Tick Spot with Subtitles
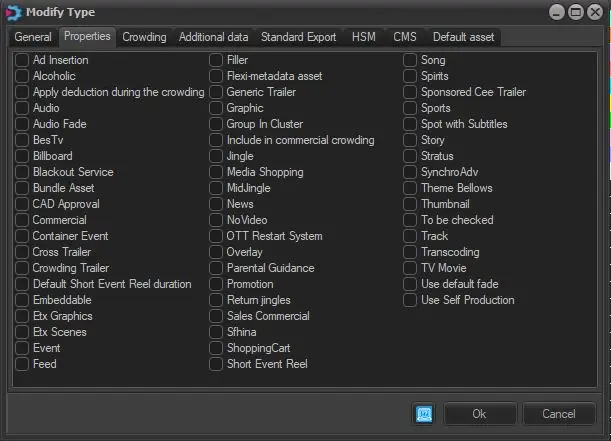 coord(411,124)
